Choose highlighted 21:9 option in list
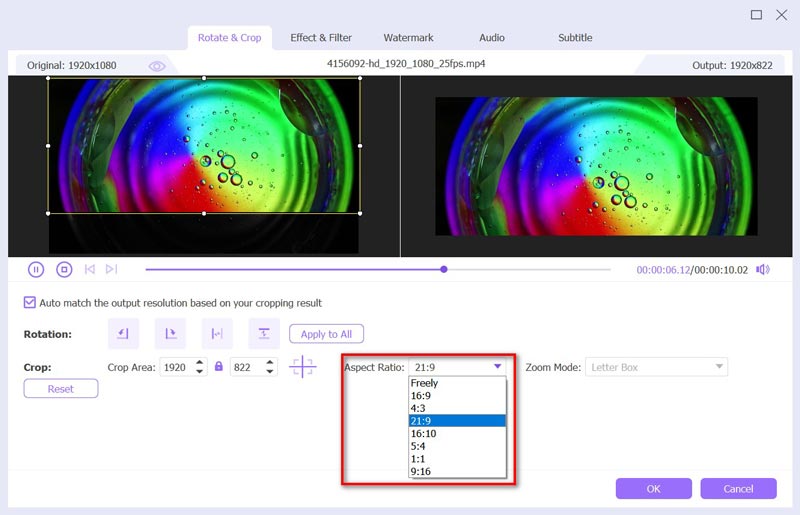The height and width of the screenshot is (515, 800). (x=458, y=421)
